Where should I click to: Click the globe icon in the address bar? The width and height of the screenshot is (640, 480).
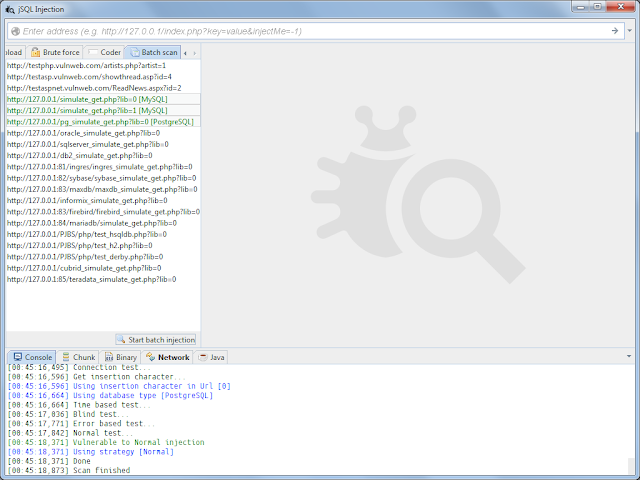[x=16, y=31]
